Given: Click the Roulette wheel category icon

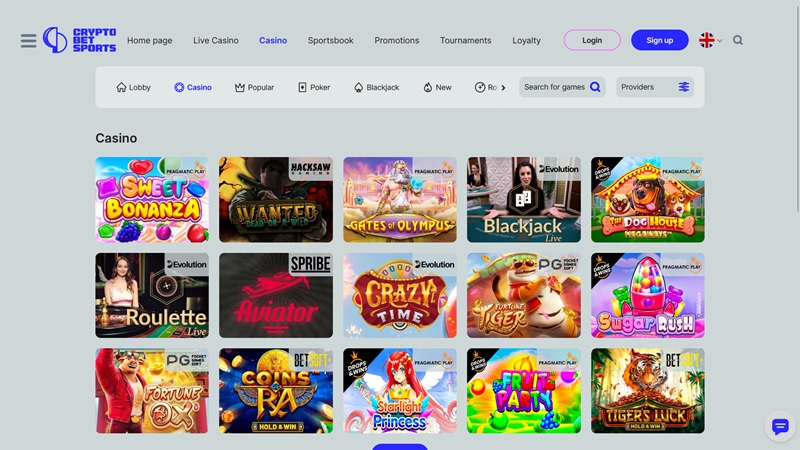Looking at the screenshot, I should (x=480, y=87).
